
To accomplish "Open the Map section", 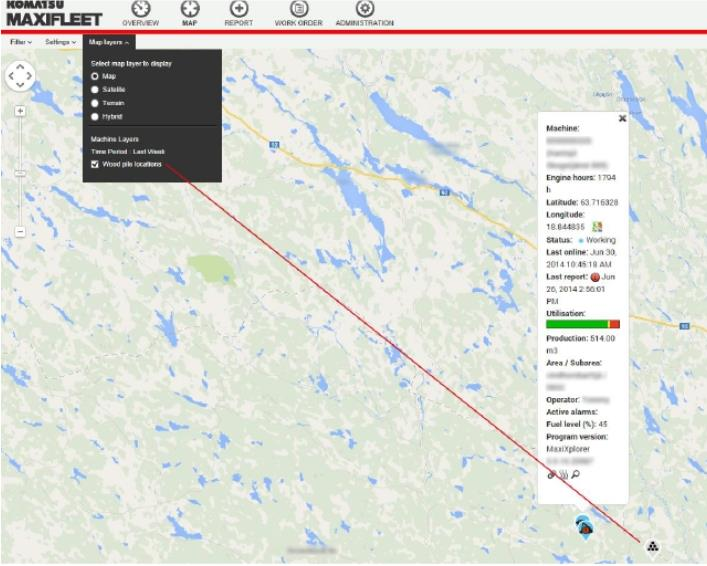I will [x=189, y=14].
